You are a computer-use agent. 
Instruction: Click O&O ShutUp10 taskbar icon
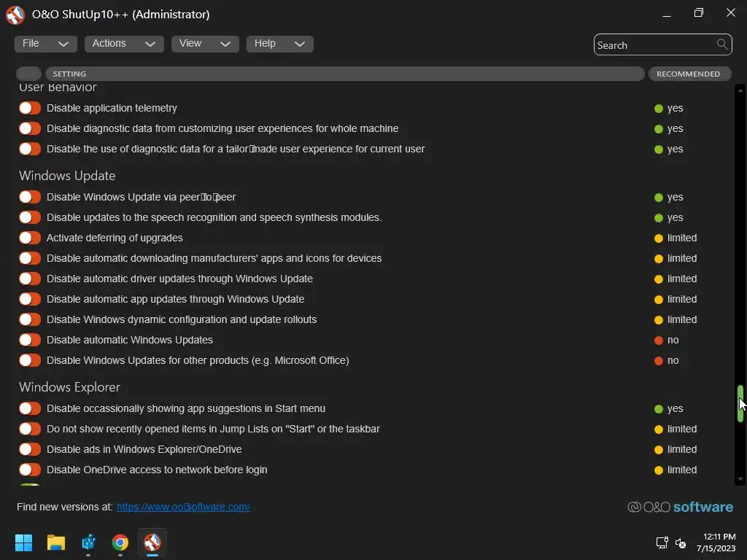(x=152, y=542)
